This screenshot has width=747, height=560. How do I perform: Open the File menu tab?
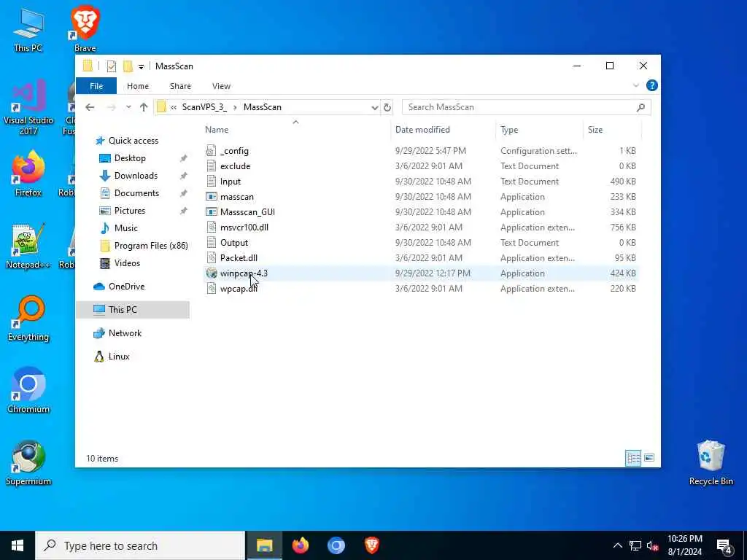96,86
